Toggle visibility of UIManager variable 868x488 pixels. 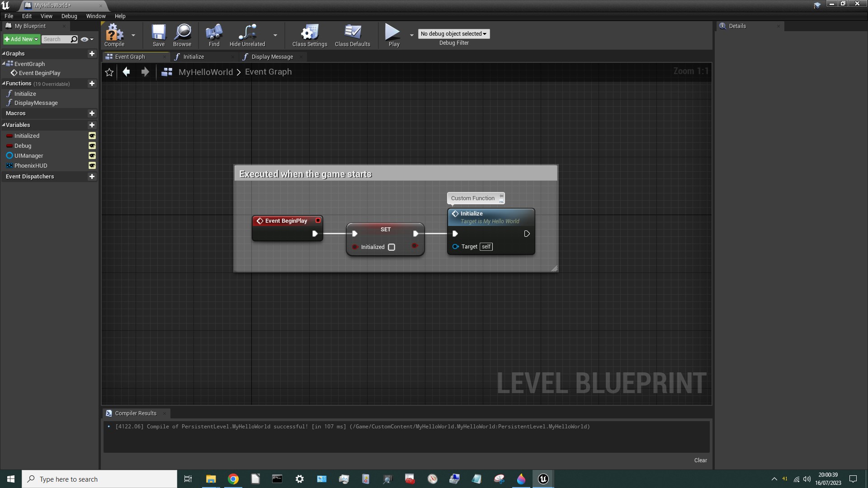tap(92, 156)
